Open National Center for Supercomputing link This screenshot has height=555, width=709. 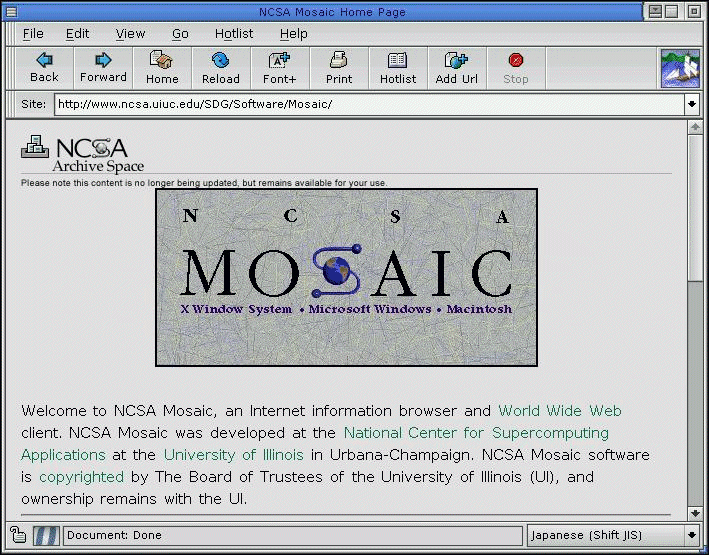[x=476, y=433]
